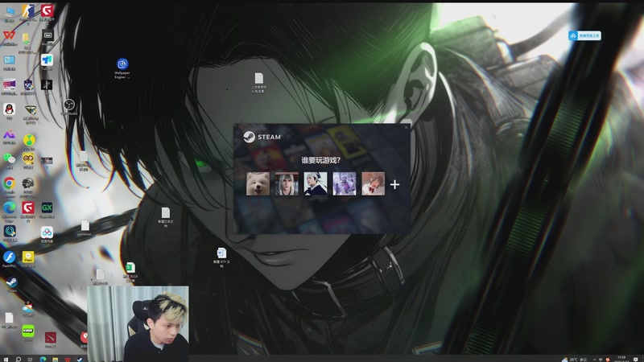
Task: Open the Wallpaper Engine blue desktop shortcut
Action: coord(122,64)
